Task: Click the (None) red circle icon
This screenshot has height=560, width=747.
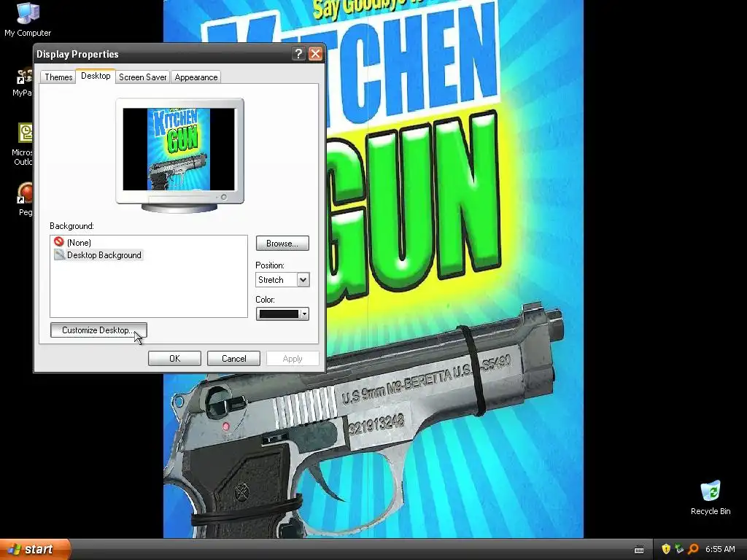Action: [x=59, y=242]
